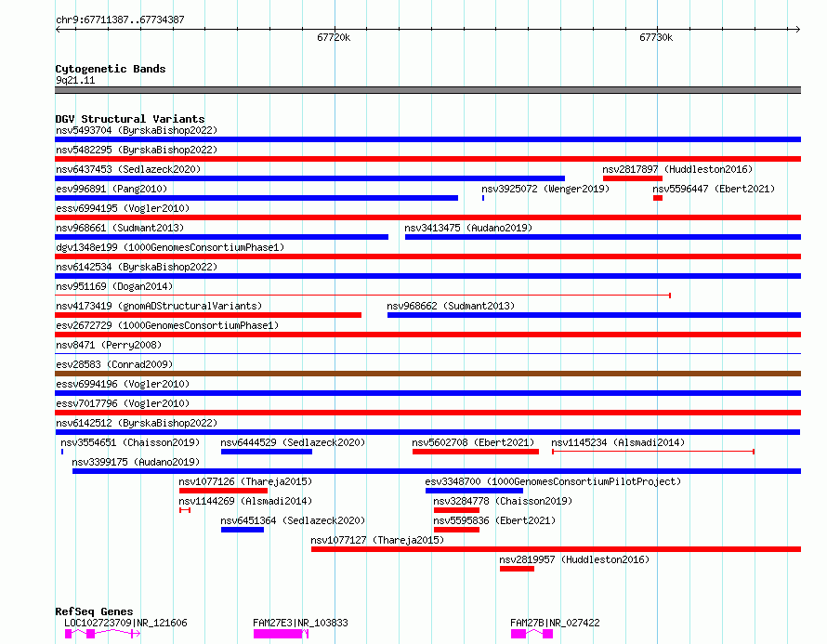827x644 pixels.
Task: Click the nsv3925072 (Wenger2019) label
Action: [545, 189]
